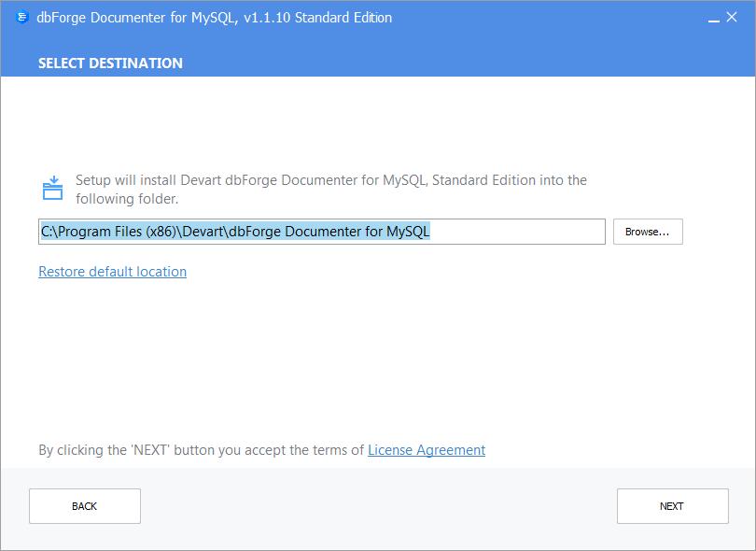The width and height of the screenshot is (756, 551).
Task: Focus the installation folder path field
Action: click(322, 232)
